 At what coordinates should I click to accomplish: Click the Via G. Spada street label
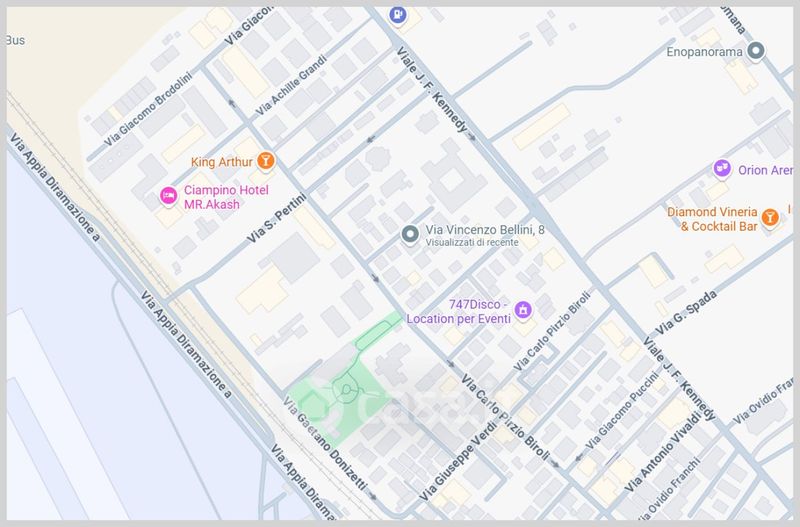685,313
